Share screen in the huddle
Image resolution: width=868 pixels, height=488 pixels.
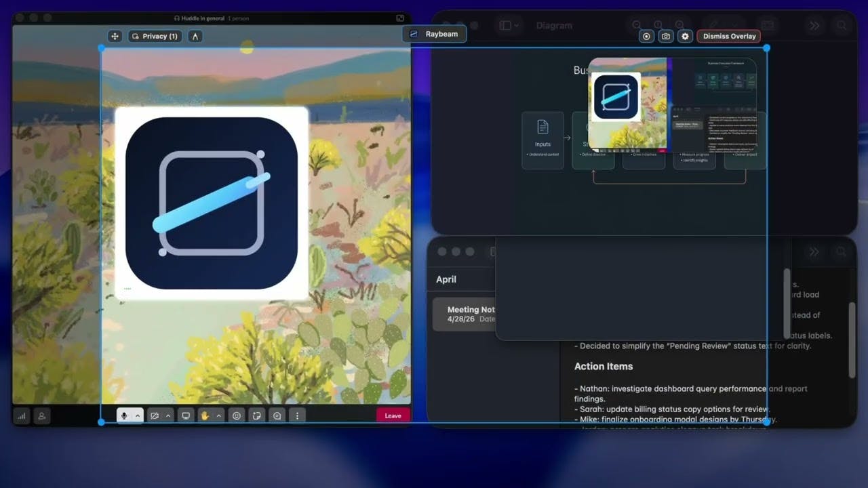pos(186,415)
